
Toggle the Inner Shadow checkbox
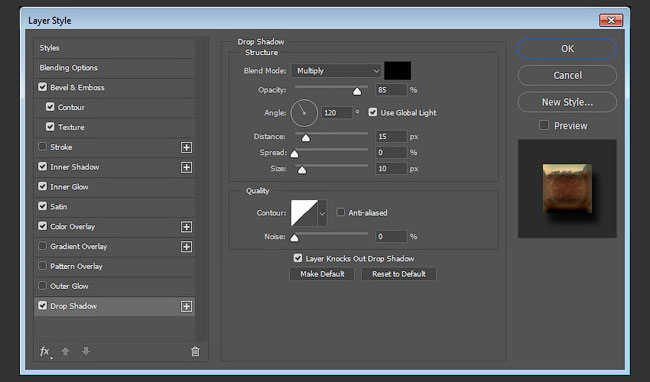tap(42, 167)
